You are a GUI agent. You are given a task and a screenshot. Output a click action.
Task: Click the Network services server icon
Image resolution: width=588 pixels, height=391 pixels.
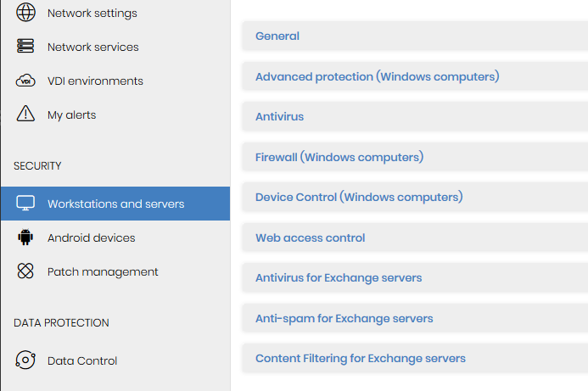(25, 46)
